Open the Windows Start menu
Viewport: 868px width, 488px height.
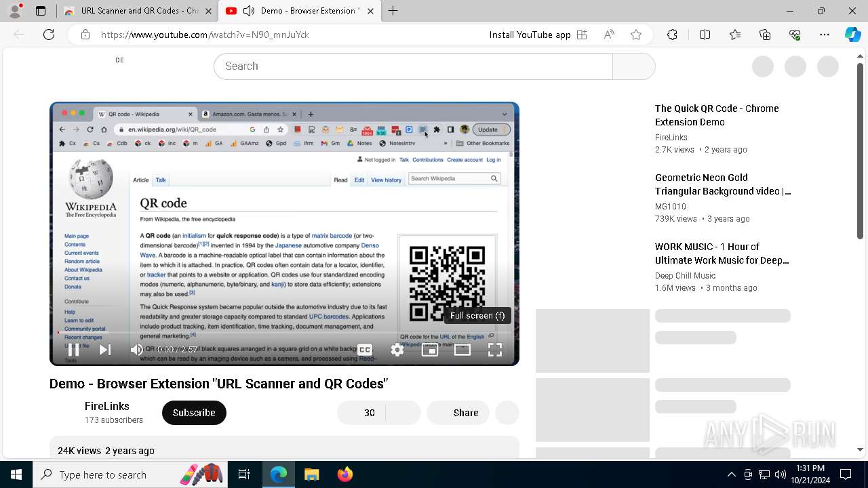tap(16, 474)
